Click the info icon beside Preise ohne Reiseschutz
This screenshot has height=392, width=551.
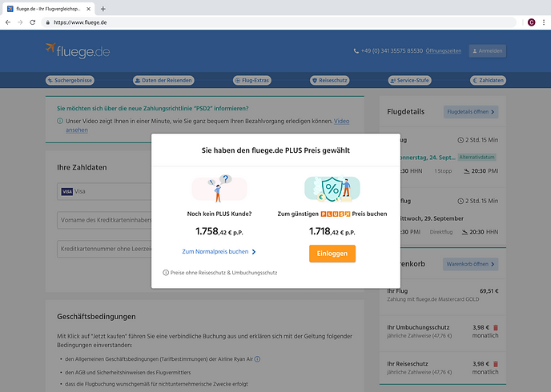point(166,273)
